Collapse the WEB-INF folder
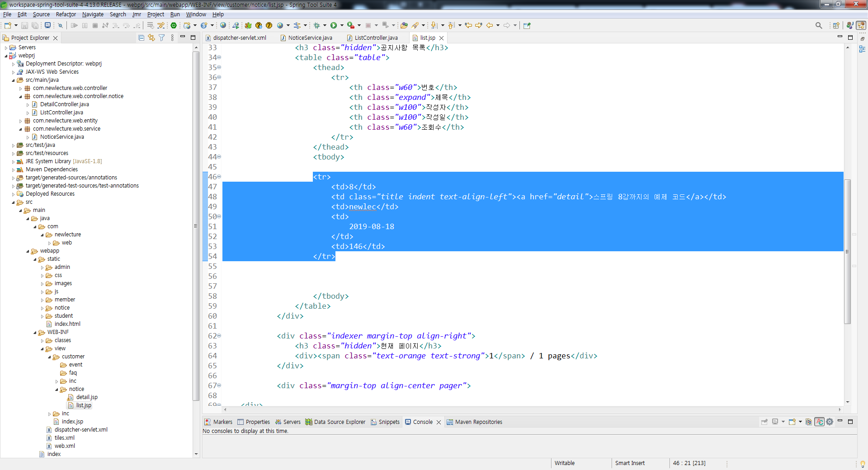 click(x=35, y=332)
